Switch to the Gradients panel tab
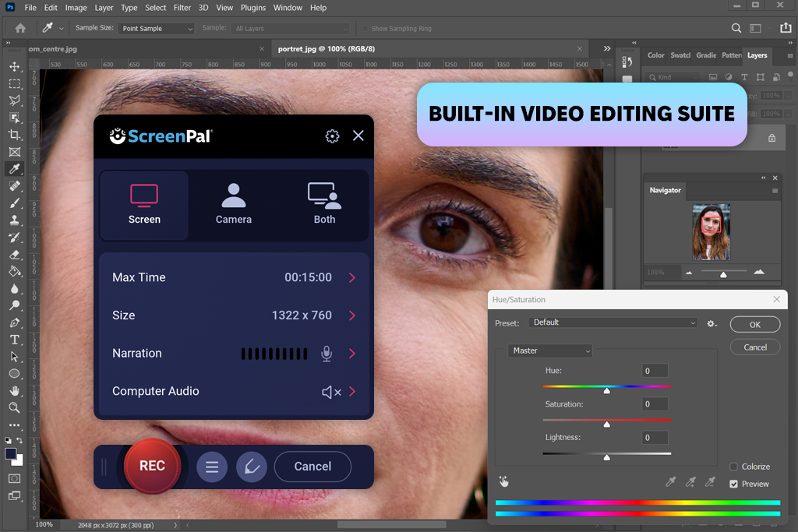Image resolution: width=798 pixels, height=532 pixels. [706, 55]
